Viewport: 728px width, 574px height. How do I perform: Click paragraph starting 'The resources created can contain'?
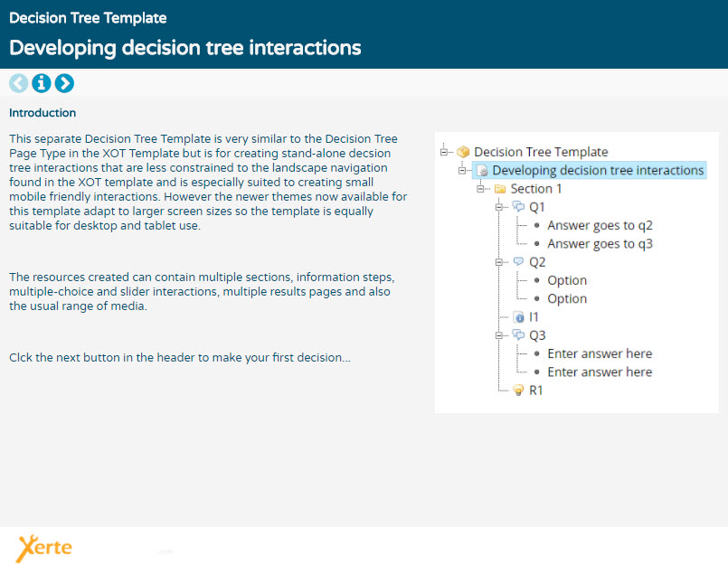tap(202, 291)
